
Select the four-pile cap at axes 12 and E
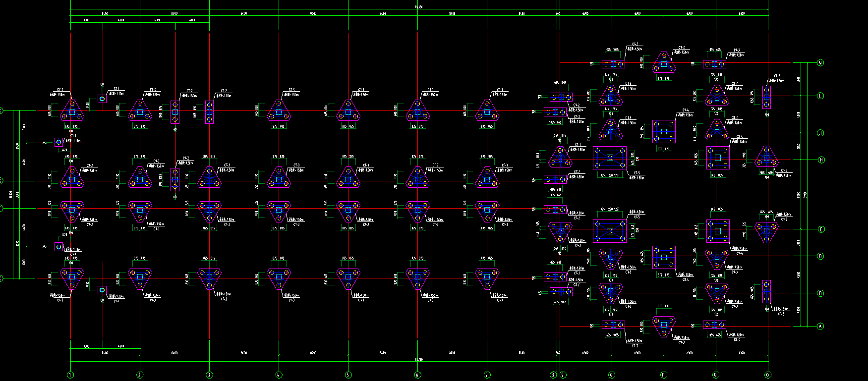tap(718, 231)
